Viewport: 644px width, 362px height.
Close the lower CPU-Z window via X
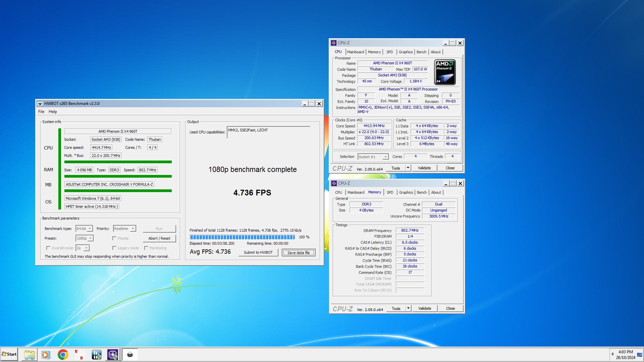[461, 183]
